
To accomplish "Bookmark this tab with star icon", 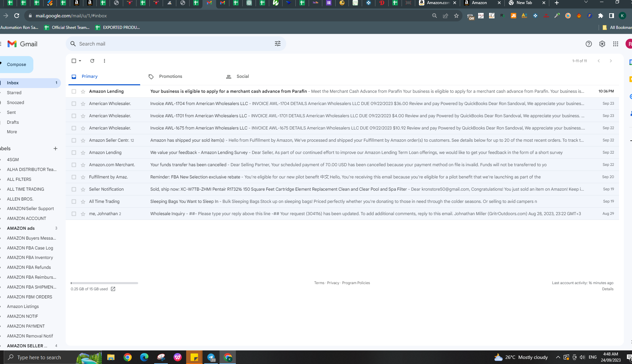I will 456,16.
